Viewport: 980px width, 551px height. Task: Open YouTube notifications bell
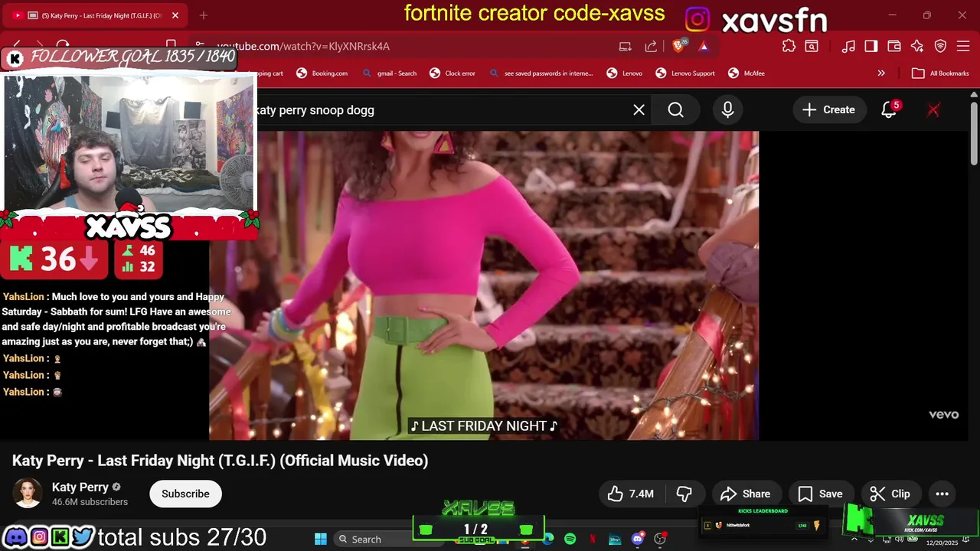click(889, 109)
